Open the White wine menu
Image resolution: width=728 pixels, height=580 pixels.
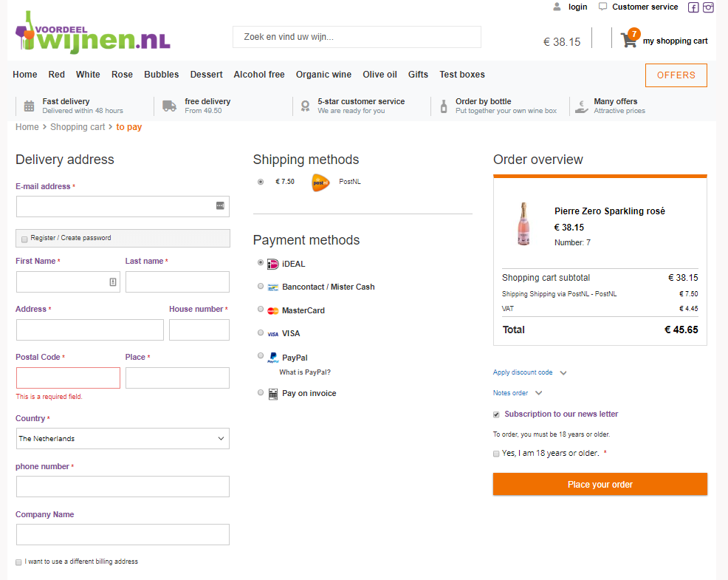(88, 75)
